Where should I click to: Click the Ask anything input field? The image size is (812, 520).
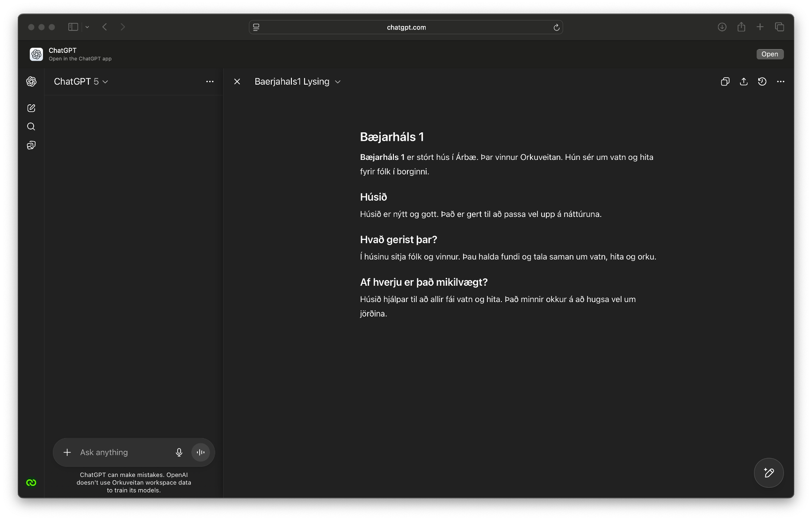click(122, 452)
